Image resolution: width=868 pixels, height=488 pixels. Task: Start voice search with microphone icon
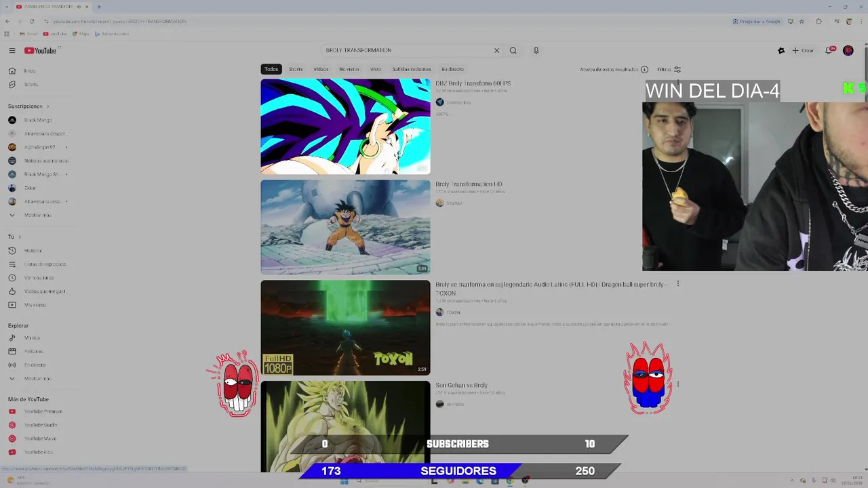click(x=536, y=50)
